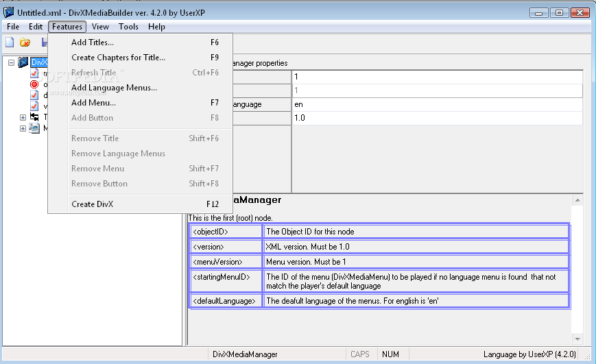The height and width of the screenshot is (364, 596).
Task: Minimize the DivXMediaBuilder window
Action: pos(538,12)
